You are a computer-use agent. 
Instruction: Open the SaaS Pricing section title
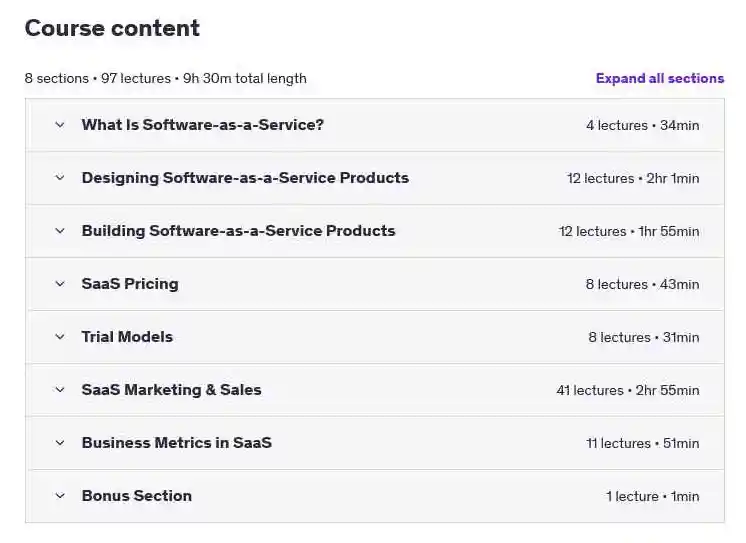(130, 284)
